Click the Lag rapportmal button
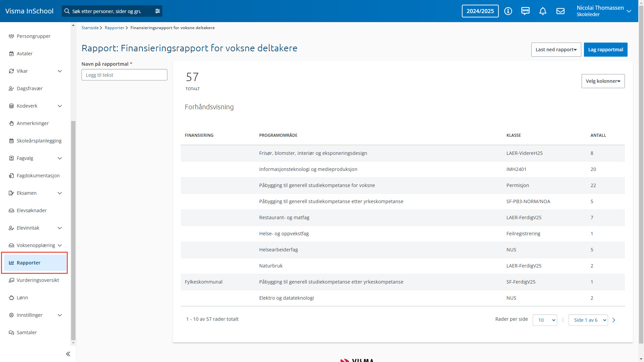Screen dimensions: 644x362 click(605, 50)
